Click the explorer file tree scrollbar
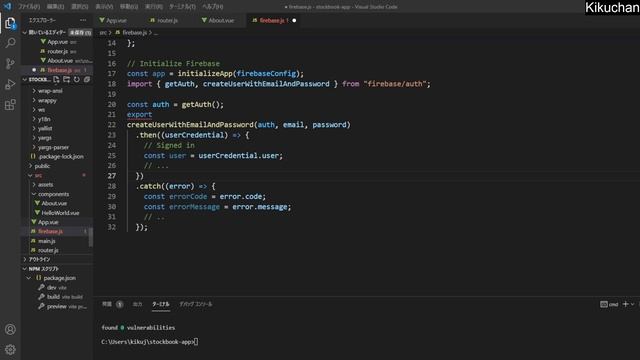640x360 pixels. (x=91, y=237)
